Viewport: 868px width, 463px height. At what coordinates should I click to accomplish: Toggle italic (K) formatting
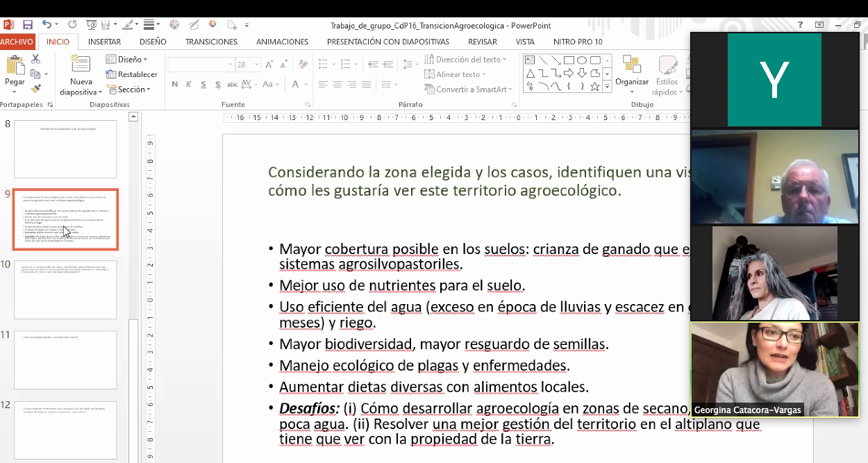(x=188, y=85)
